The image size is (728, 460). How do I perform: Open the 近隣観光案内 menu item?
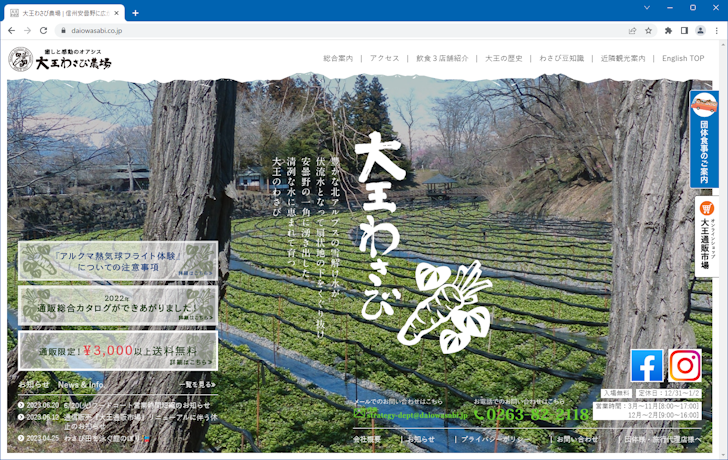623,58
